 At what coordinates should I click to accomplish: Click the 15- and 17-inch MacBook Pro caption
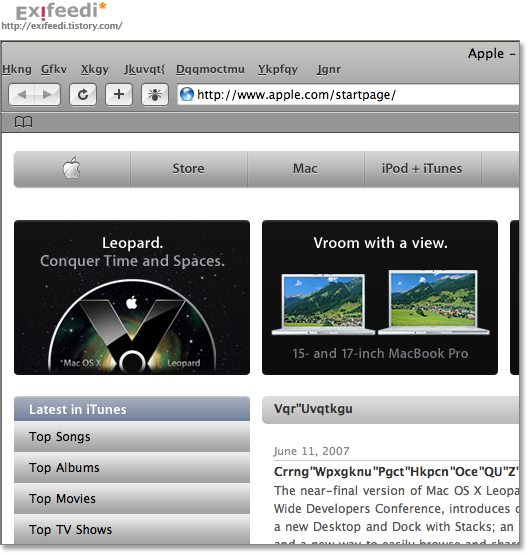point(380,354)
